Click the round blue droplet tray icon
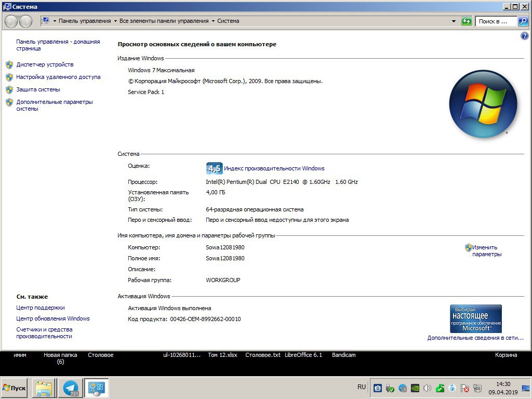Viewport: 532px width, 399px height. 452,388
